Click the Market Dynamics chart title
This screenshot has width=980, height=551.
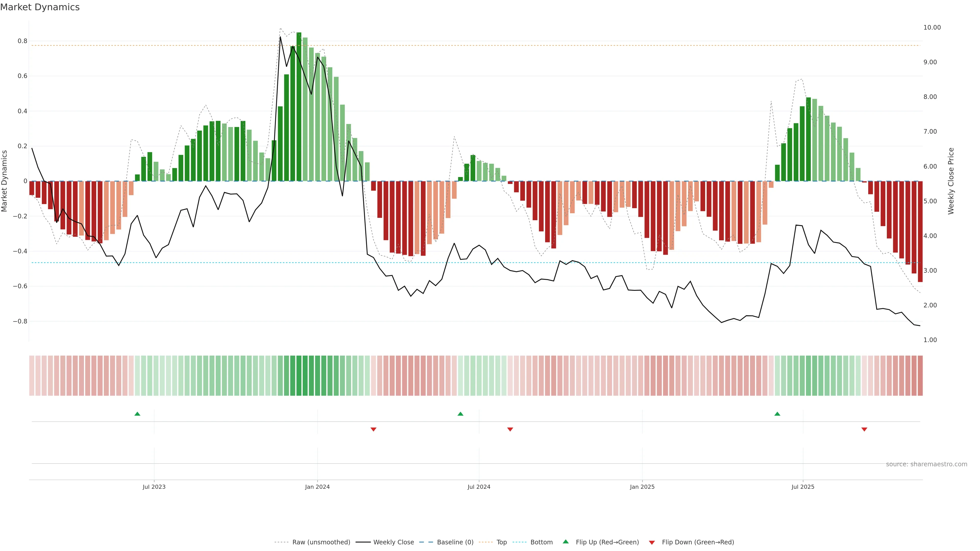pyautogui.click(x=40, y=7)
